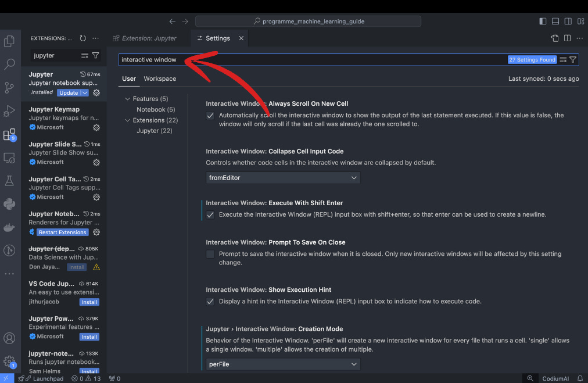Open Collapse Cell Input Code dropdown

[283, 178]
